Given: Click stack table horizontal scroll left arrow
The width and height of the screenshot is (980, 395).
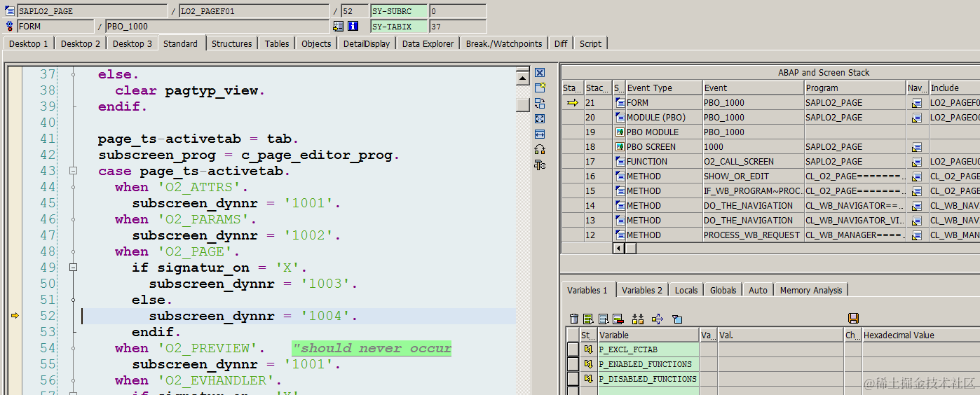Looking at the screenshot, I should point(618,248).
